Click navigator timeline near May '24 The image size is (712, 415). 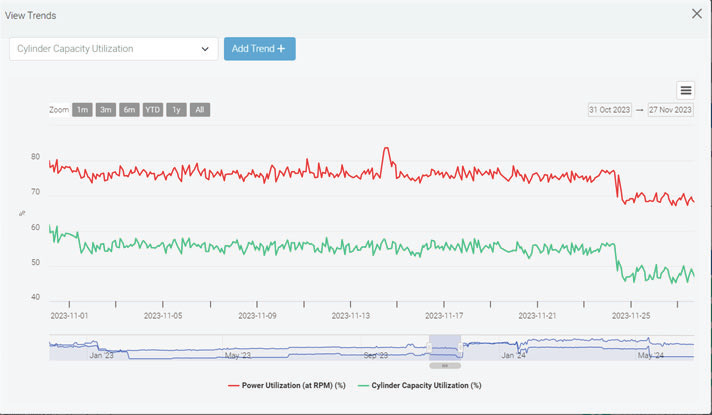650,348
